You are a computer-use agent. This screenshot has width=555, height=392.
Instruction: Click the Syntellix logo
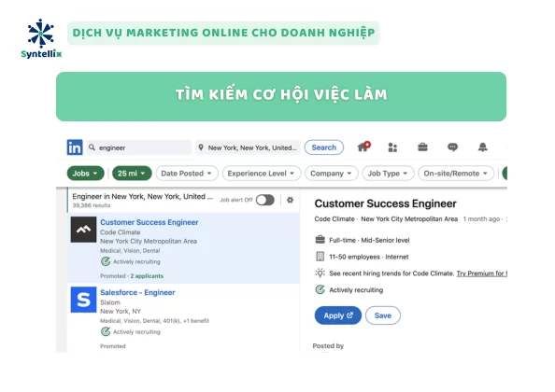[41, 38]
